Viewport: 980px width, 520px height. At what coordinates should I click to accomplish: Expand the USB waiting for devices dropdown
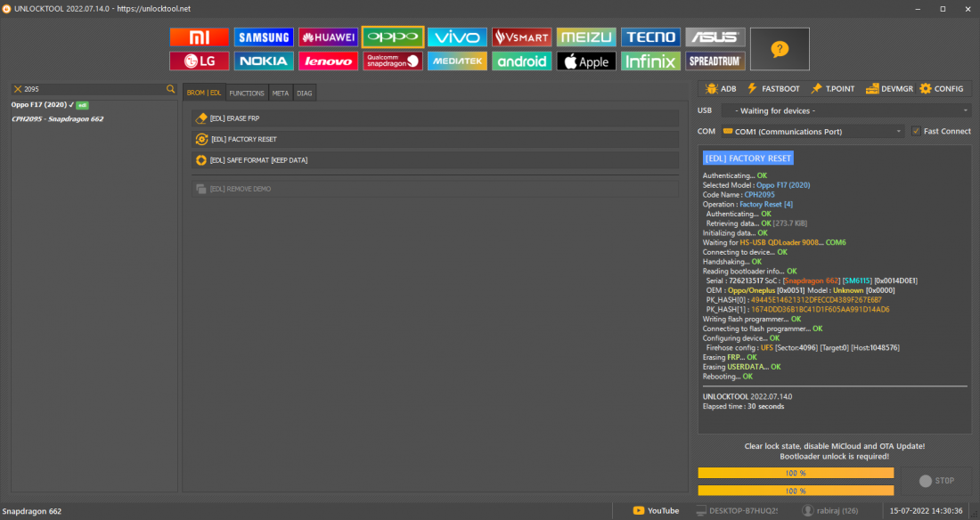click(846, 110)
